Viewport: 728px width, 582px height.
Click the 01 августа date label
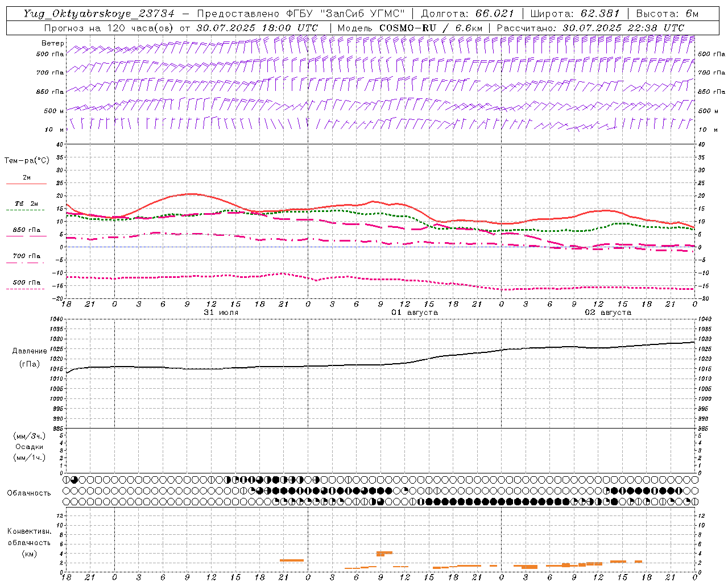[415, 312]
